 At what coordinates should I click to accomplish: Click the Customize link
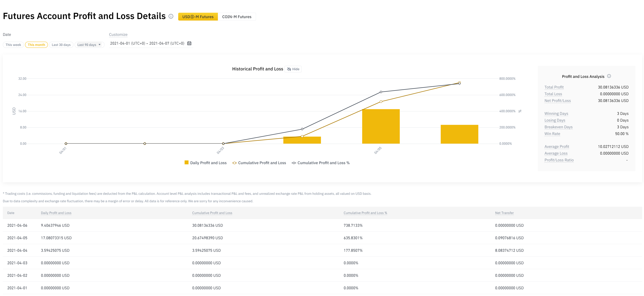(118, 34)
